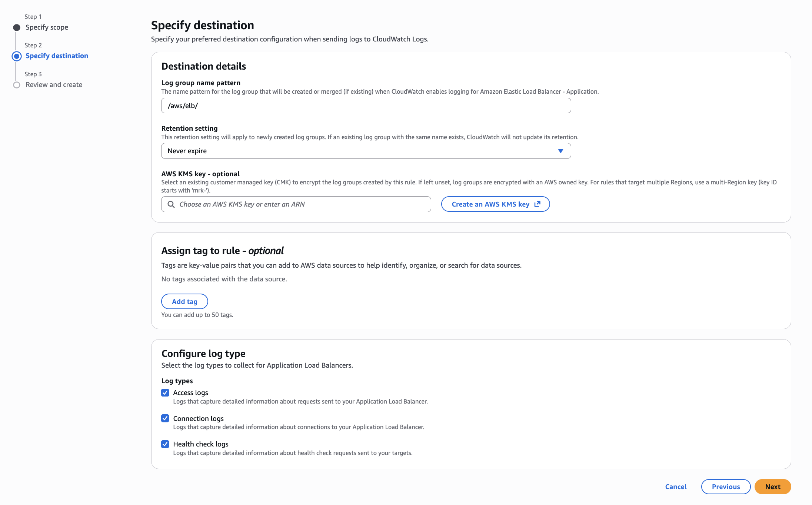Screen dimensions: 812x505
Task: Jump to Review and create step
Action: (54, 85)
